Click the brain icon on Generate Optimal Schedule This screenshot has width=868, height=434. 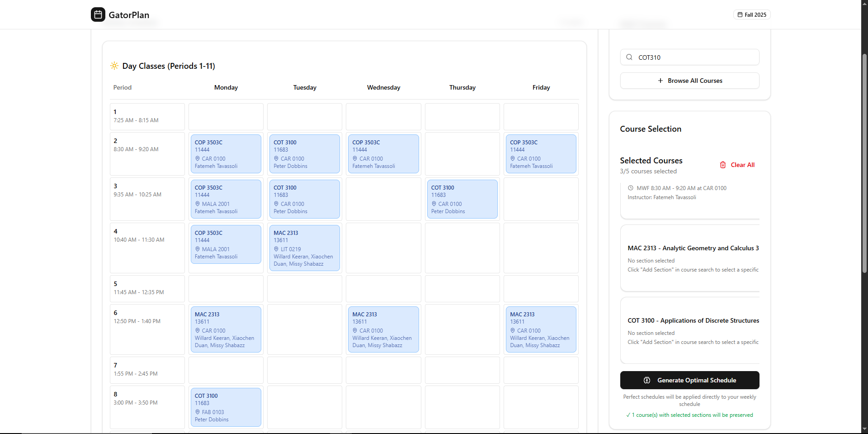pos(647,380)
